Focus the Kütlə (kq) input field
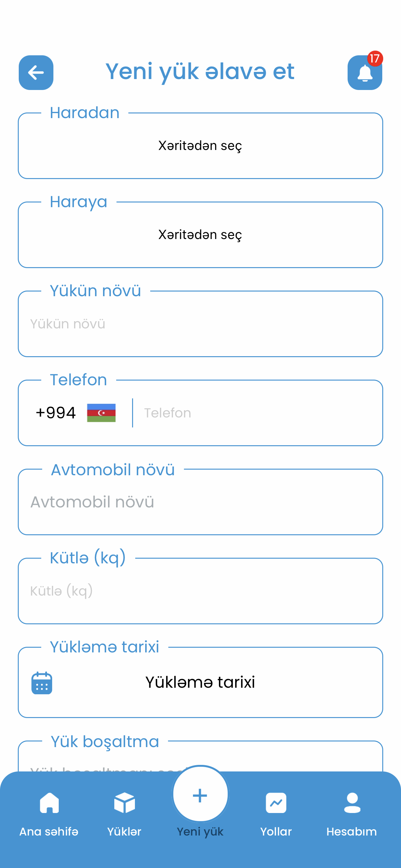The height and width of the screenshot is (868, 401). coord(200,591)
